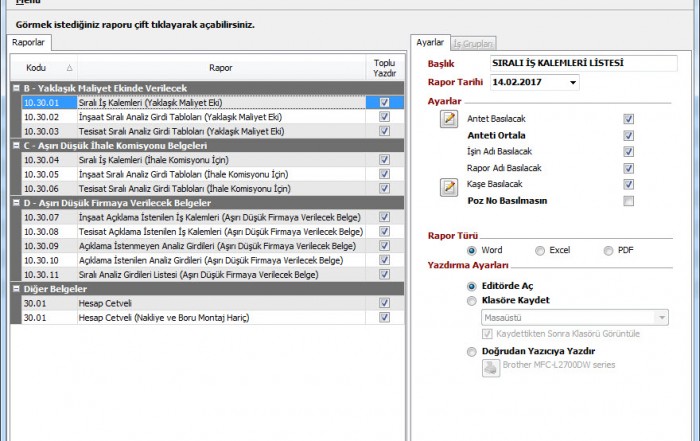This screenshot has width=700, height=441.
Task: Select Excel as the report type
Action: (x=540, y=250)
